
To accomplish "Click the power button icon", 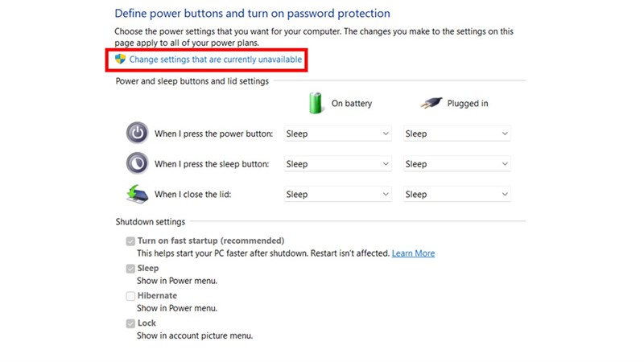I will pos(137,134).
